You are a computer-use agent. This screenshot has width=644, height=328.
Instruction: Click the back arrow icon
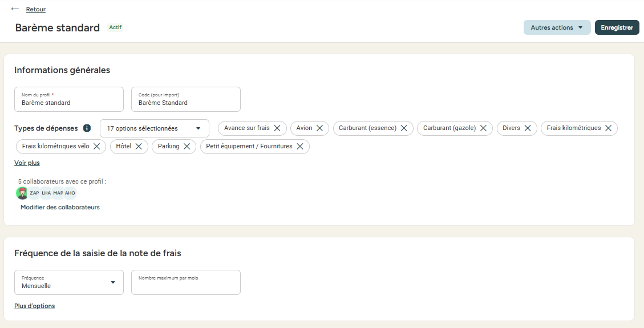15,9
